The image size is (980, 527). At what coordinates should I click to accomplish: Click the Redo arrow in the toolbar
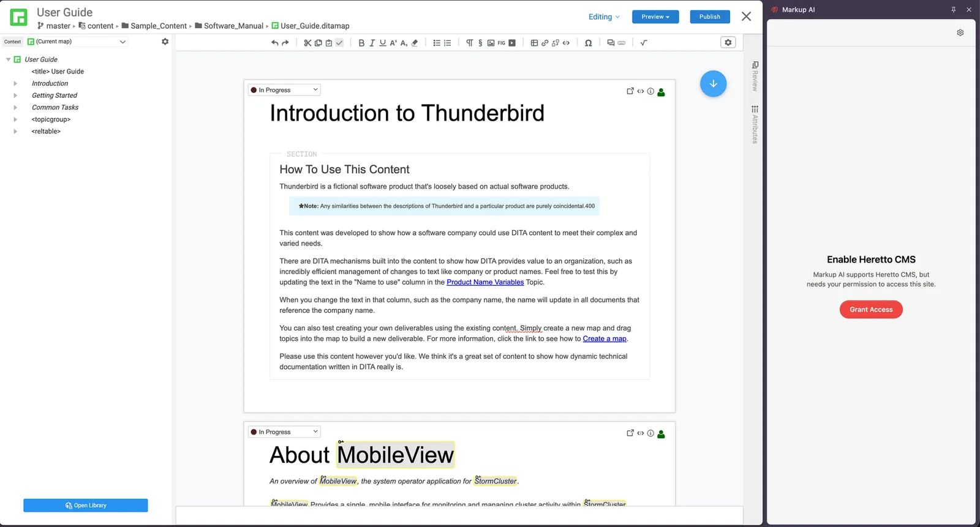tap(285, 43)
